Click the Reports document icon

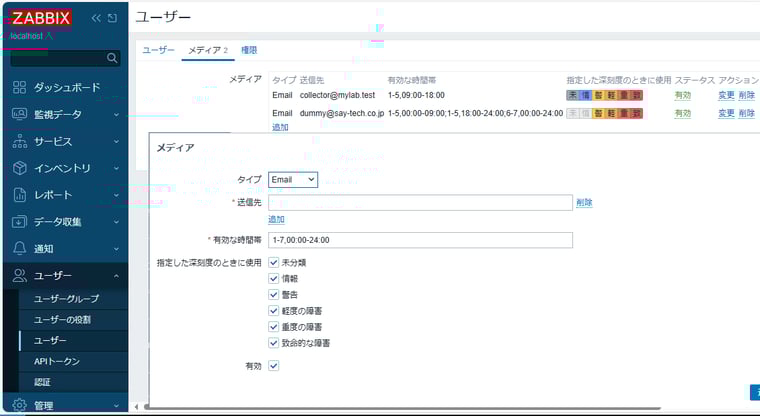19,195
